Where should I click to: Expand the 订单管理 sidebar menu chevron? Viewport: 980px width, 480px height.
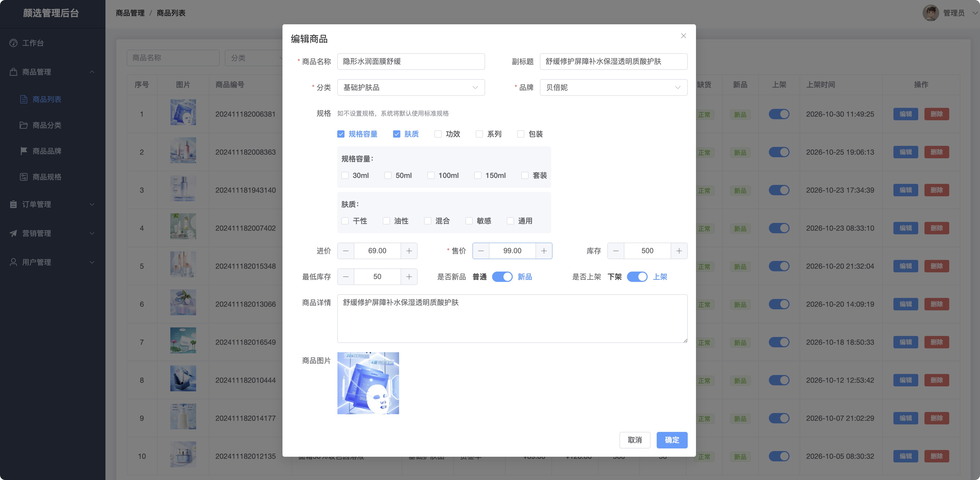(x=92, y=204)
